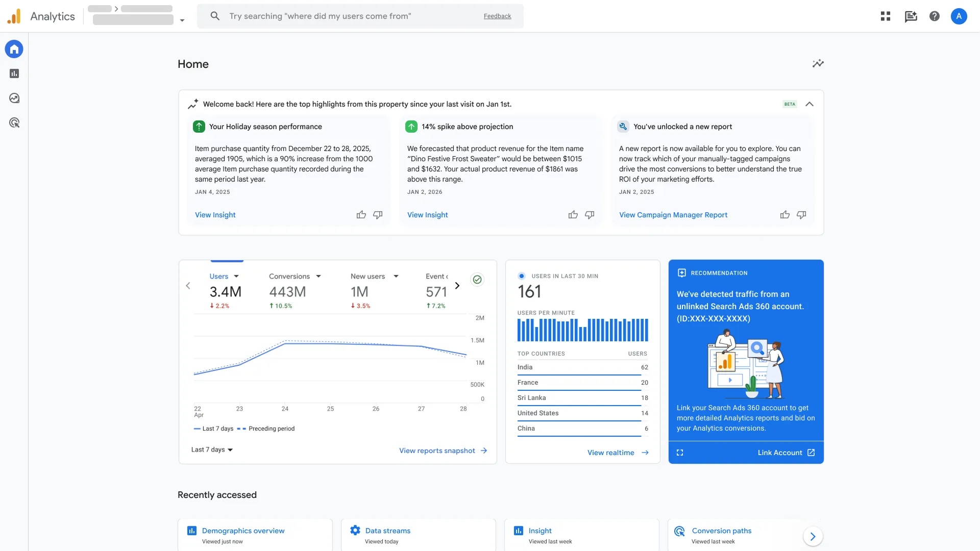Screen dimensions: 980x551
Task: Expand the Last 7 days date range selector
Action: [211, 449]
